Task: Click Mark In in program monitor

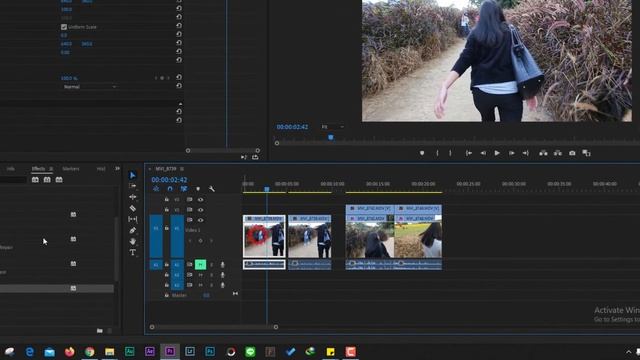Action: [437, 153]
